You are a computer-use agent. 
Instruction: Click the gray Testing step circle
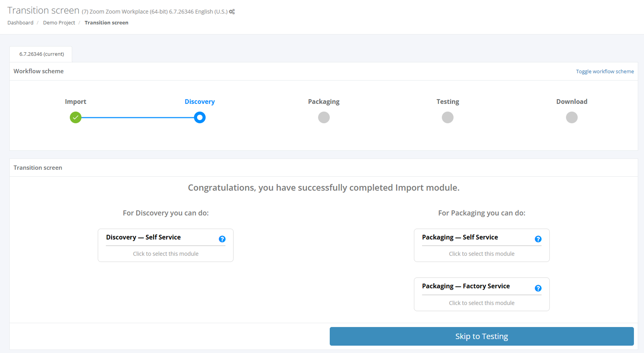[x=448, y=117]
